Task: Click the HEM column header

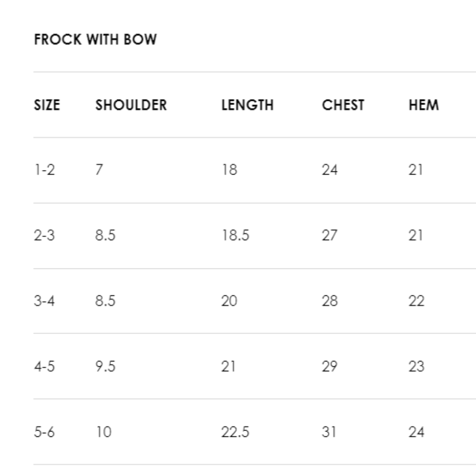Action: click(424, 105)
